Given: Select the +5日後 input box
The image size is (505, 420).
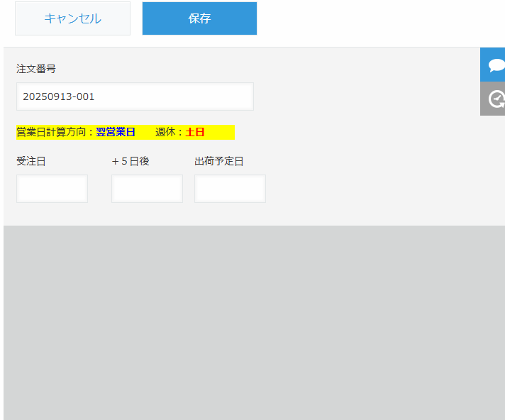Looking at the screenshot, I should point(147,189).
